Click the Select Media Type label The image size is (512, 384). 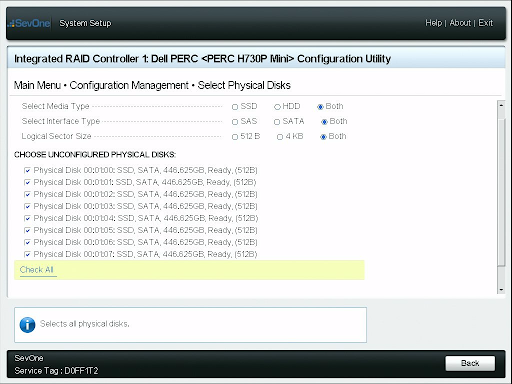pos(55,106)
